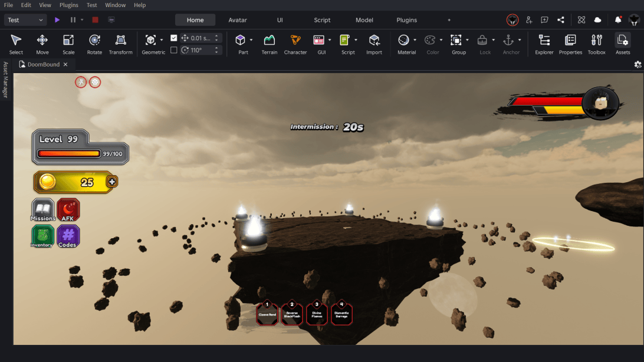Expand the Part dropdown arrow
Image resolution: width=644 pixels, height=362 pixels.
tap(251, 40)
